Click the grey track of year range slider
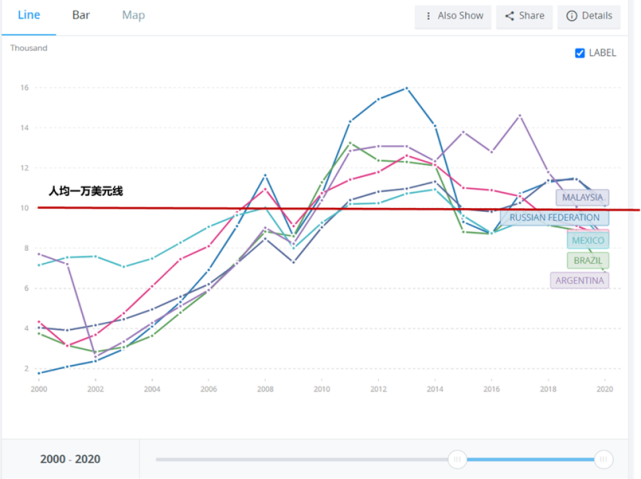The image size is (641, 479). 300,459
